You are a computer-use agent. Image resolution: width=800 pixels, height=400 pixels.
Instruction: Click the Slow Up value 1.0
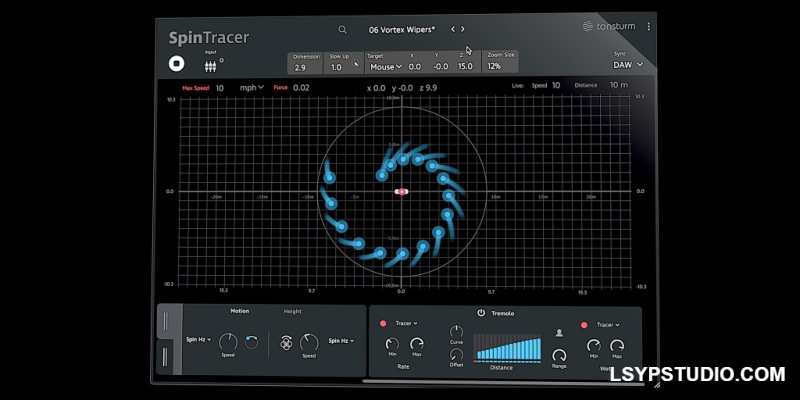point(336,67)
